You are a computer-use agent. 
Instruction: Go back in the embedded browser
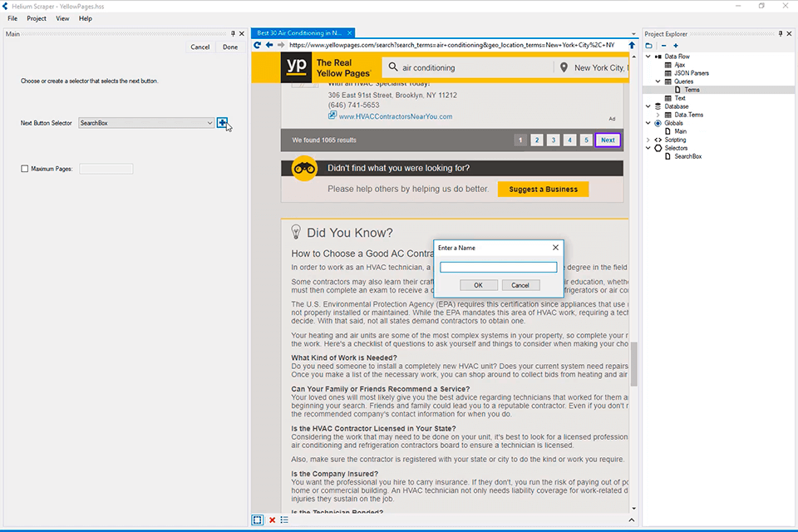click(x=269, y=45)
